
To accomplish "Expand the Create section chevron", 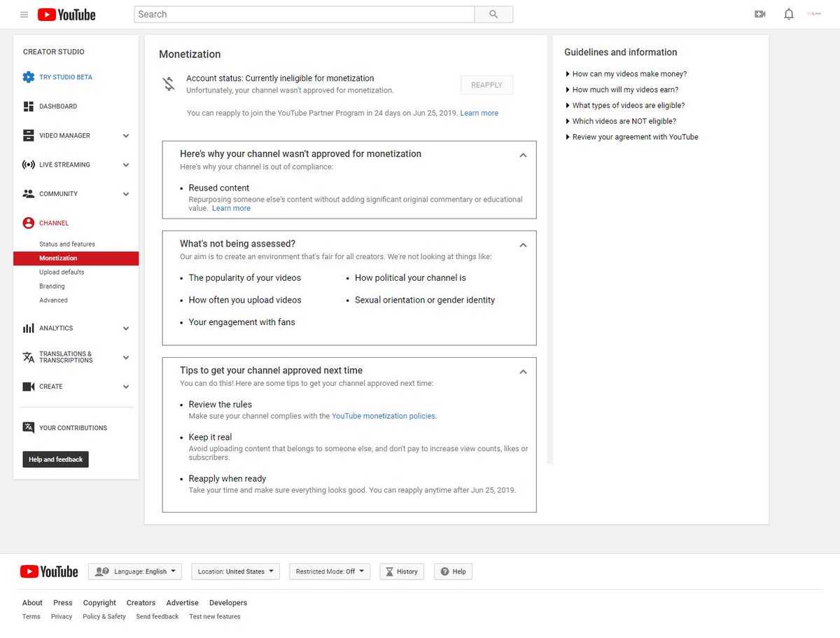I will [126, 387].
